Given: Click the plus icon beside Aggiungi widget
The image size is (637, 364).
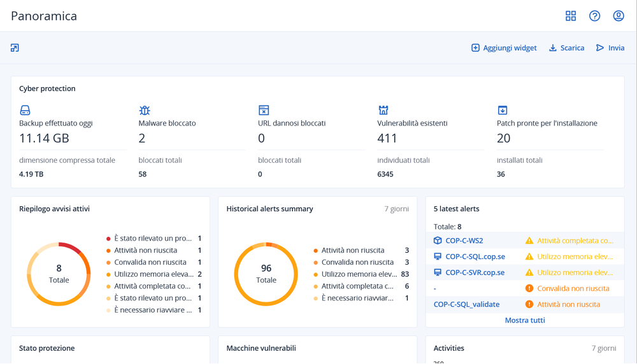Looking at the screenshot, I should click(x=475, y=48).
